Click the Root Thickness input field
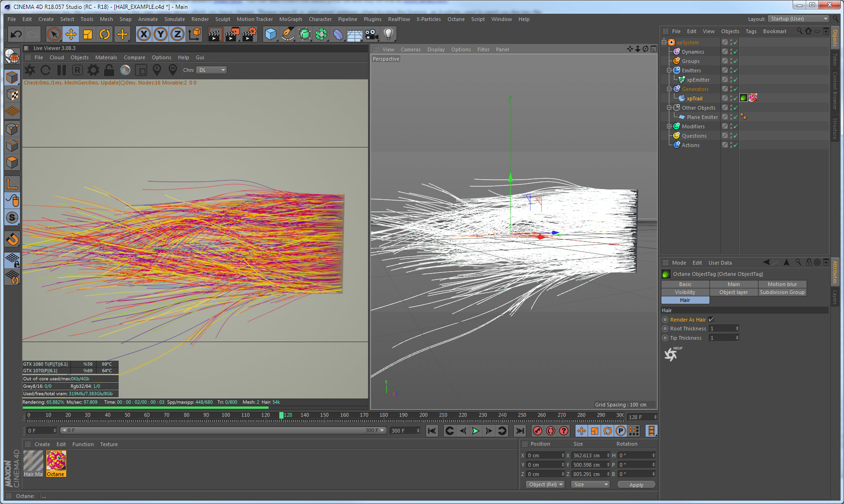 [x=722, y=329]
